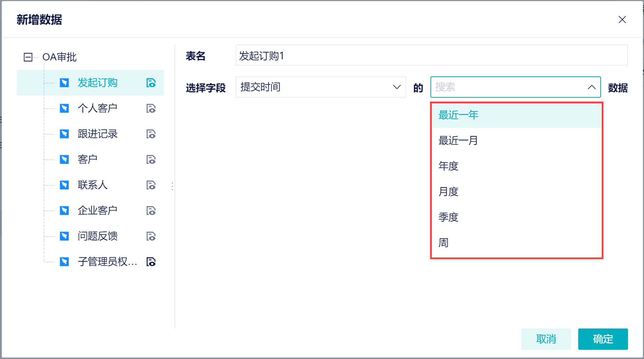644x359 pixels.
Task: Collapse the time range dropdown arrow
Action: click(x=591, y=87)
